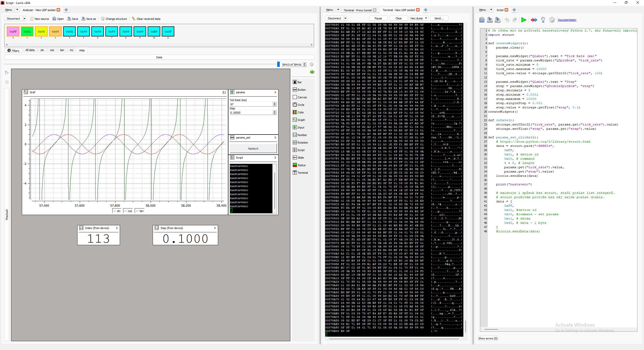
Task: Select the cos filter tab
Action: (52, 50)
